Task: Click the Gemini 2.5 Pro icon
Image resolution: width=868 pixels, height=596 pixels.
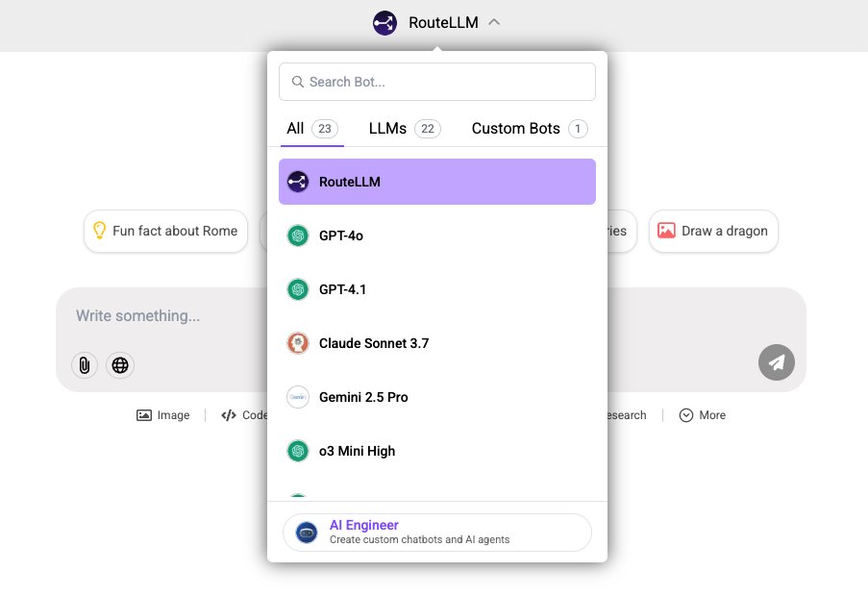Action: pos(298,397)
